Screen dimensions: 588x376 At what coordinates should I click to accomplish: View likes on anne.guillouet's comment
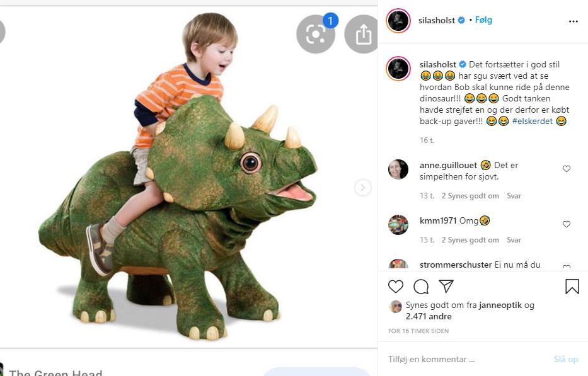point(470,196)
